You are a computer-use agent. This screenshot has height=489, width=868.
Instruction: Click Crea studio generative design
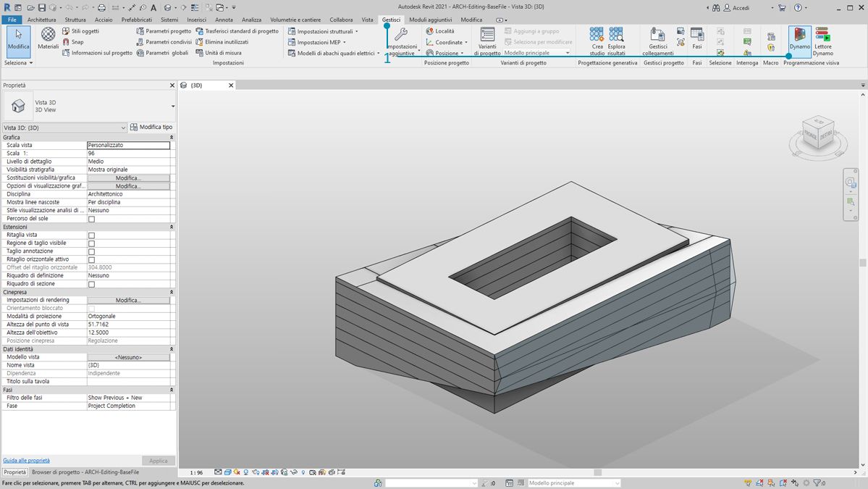tap(597, 41)
